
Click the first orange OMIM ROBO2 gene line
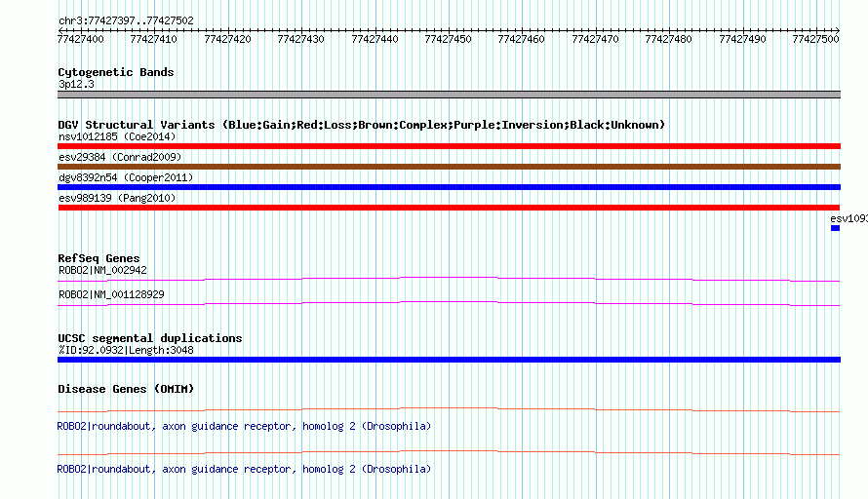click(x=449, y=410)
